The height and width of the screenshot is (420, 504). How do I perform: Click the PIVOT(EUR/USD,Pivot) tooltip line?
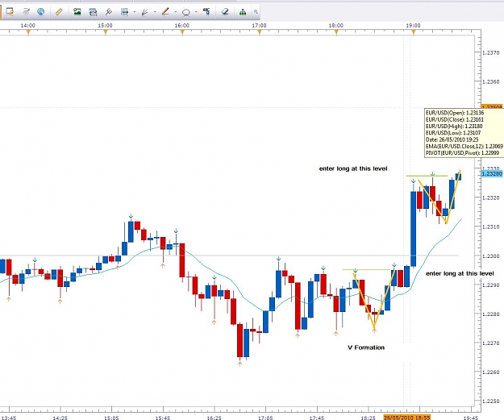(462, 153)
